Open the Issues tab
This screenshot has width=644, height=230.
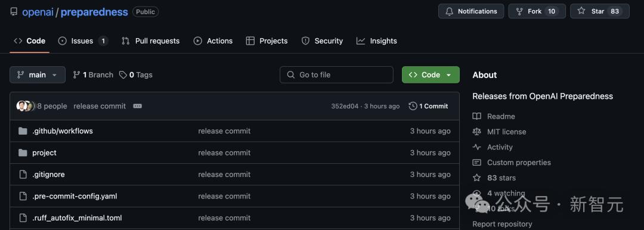(83, 41)
